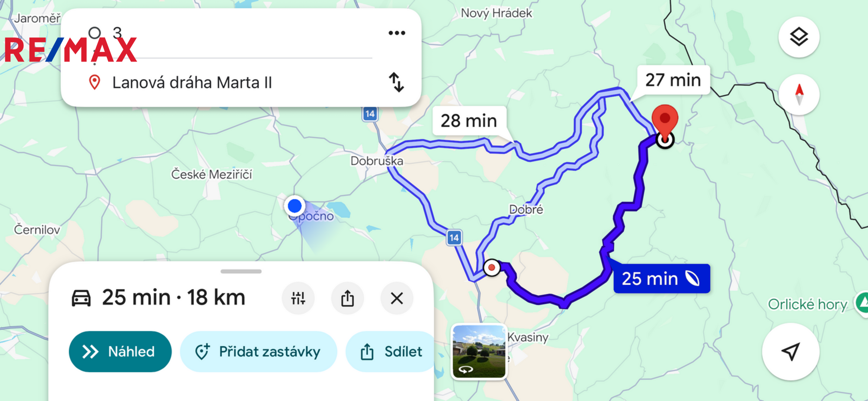The image size is (868, 401).
Task: Open route options sliders icon
Action: tap(298, 298)
